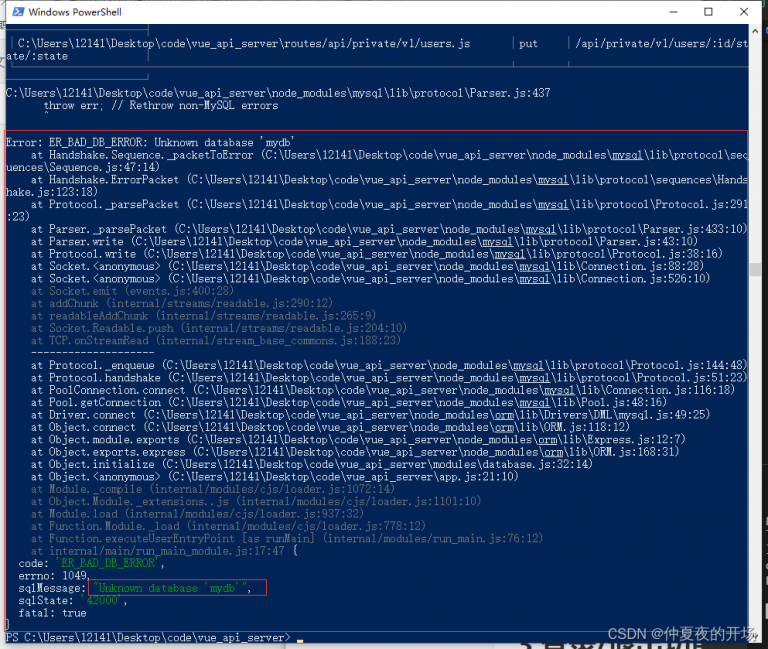Screen dimensions: 768x649
Task: Click the 'at Object.module.exports' stack line
Action: pyautogui.click(x=358, y=439)
